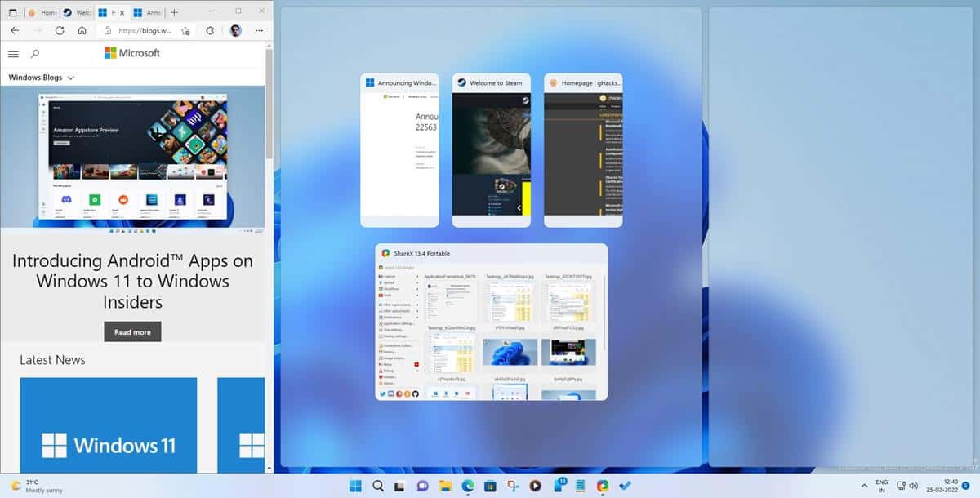The width and height of the screenshot is (980, 498).
Task: Open Edge tab actions menu icon
Action: [x=12, y=12]
